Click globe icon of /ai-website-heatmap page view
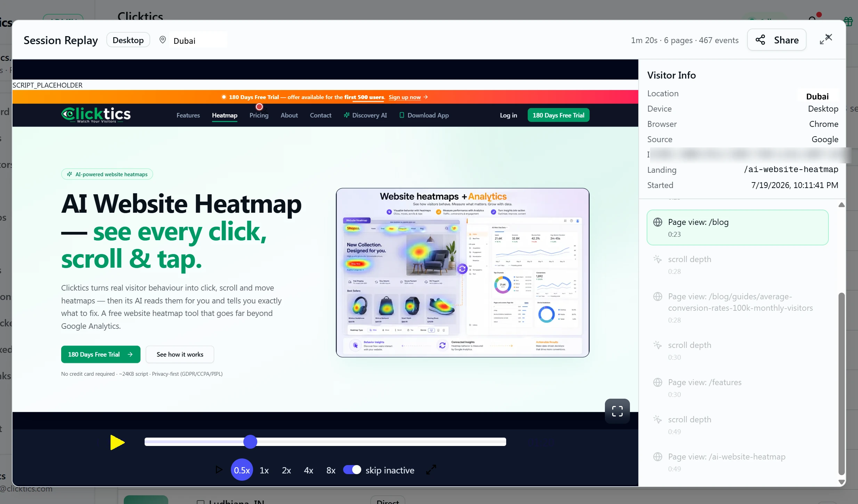 tap(657, 456)
